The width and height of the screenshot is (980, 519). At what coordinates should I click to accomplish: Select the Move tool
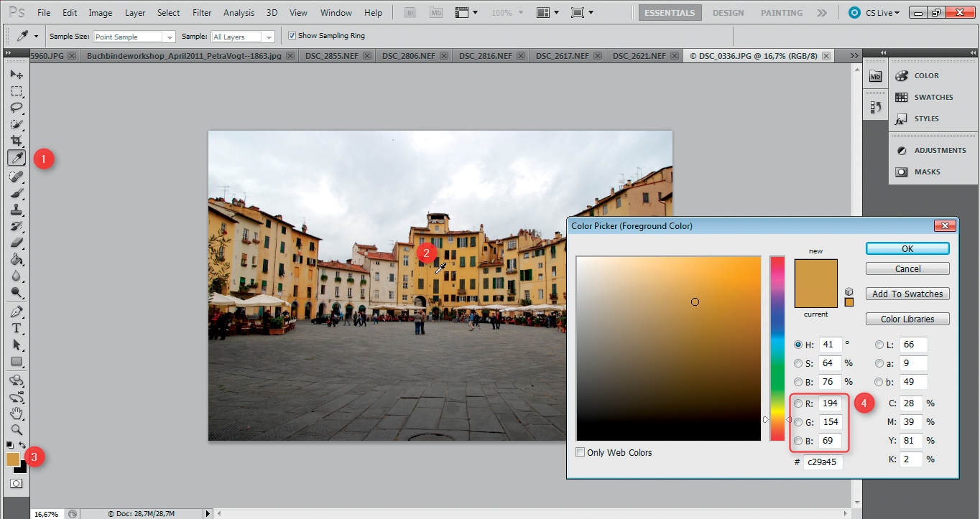click(17, 75)
